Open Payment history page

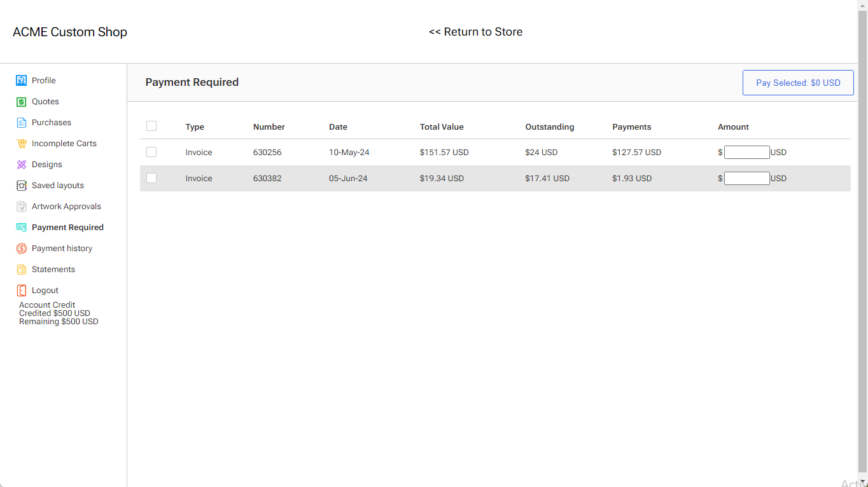coord(62,249)
